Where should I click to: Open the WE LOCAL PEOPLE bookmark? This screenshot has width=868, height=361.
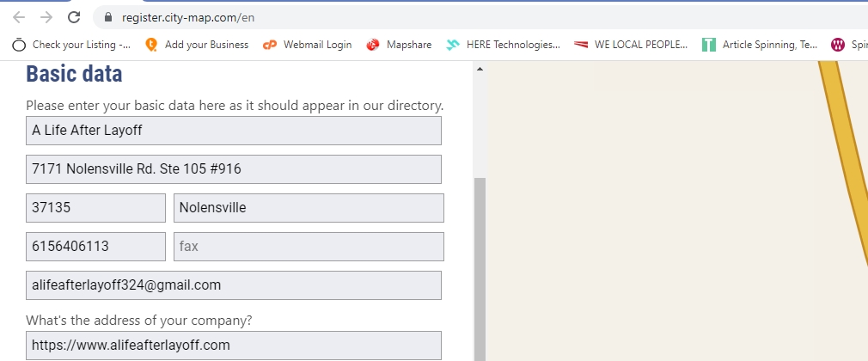(x=631, y=45)
